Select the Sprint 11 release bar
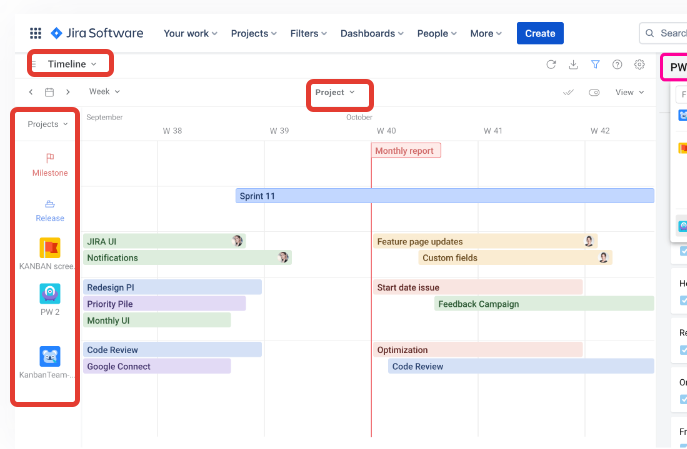The width and height of the screenshot is (687, 449). pyautogui.click(x=445, y=196)
